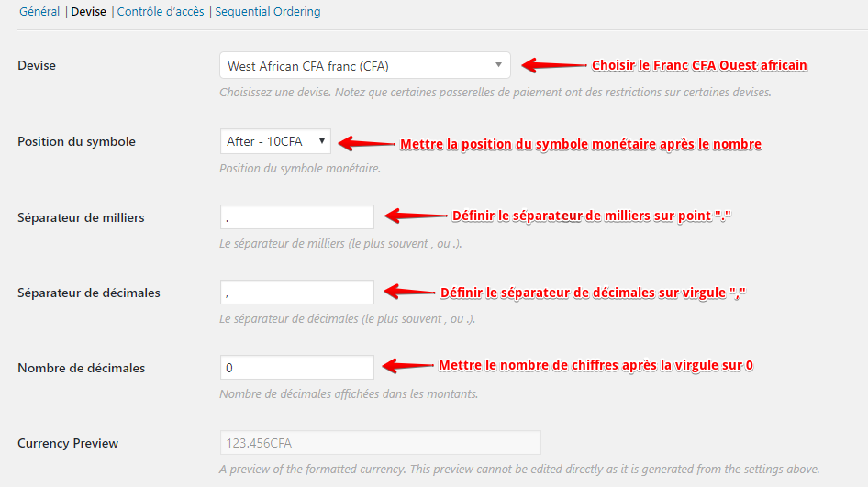Click the 'Position du symbole' label
This screenshot has height=487, width=868.
coord(76,141)
